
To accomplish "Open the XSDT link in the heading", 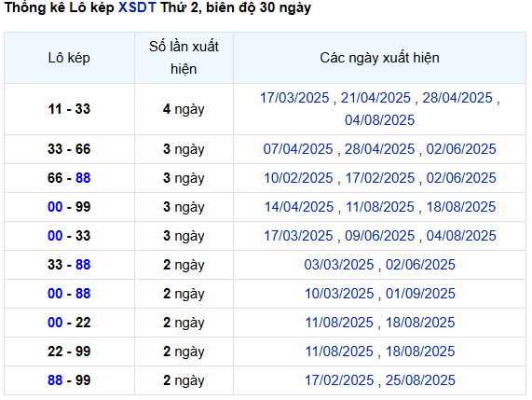I will click(x=137, y=7).
